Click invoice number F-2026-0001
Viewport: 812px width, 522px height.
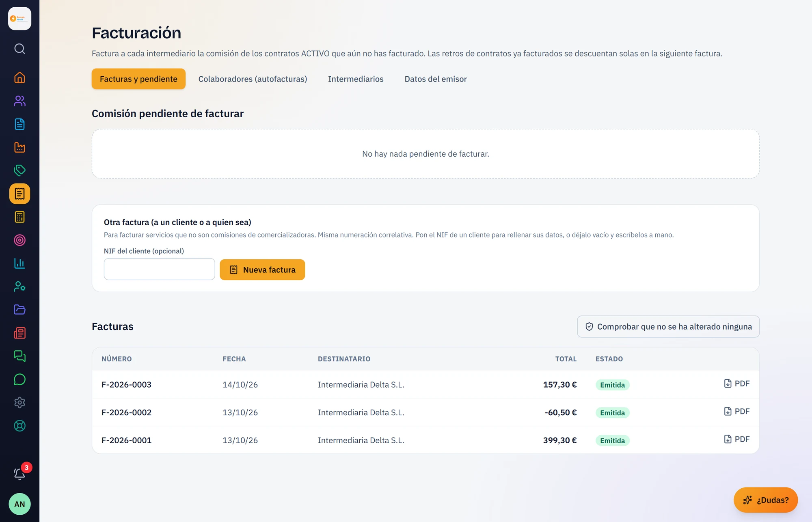tap(126, 440)
